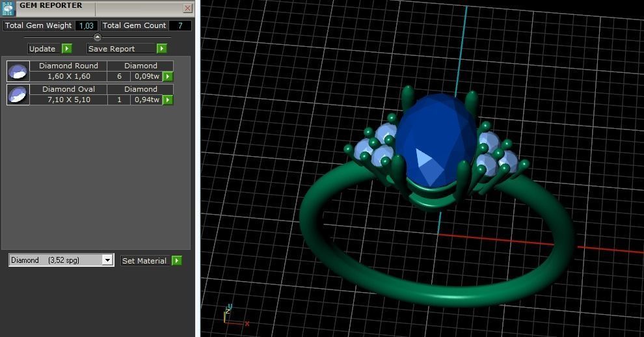
Task: Click the Set Material button
Action: pos(144,261)
